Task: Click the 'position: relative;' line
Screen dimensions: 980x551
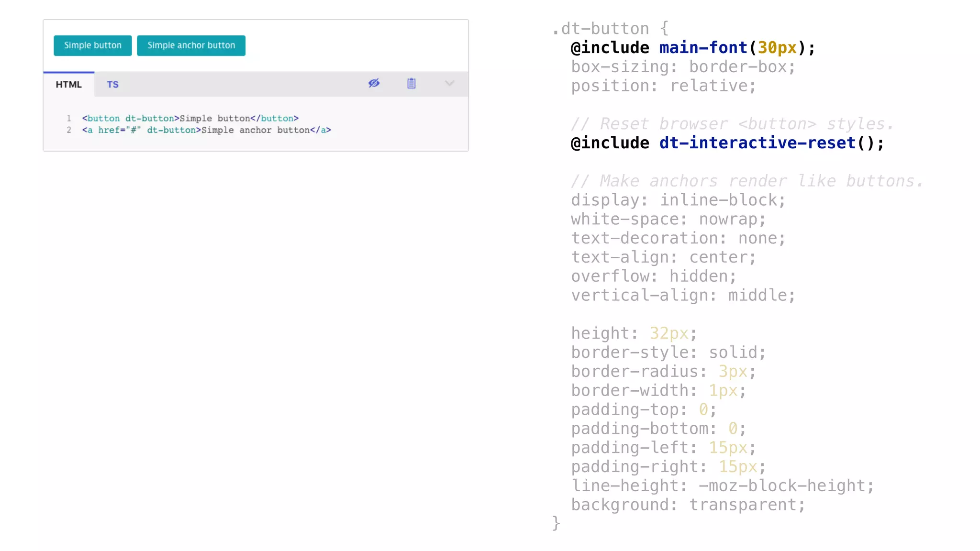Action: 663,86
